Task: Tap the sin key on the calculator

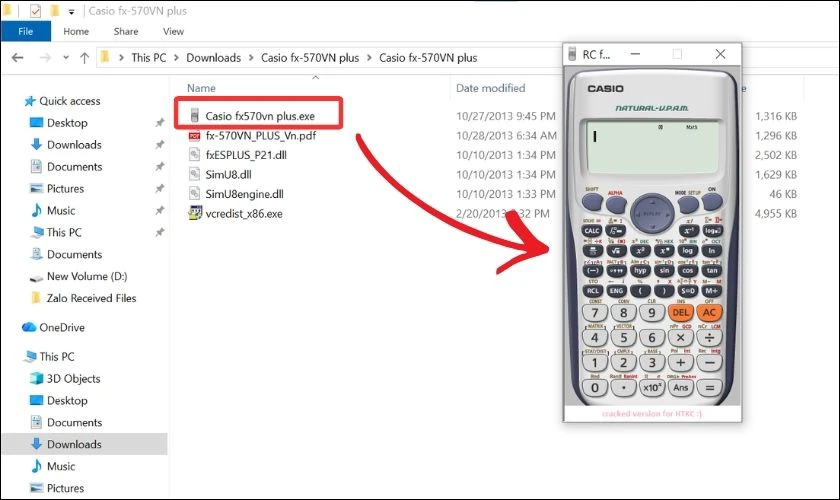Action: pos(664,271)
